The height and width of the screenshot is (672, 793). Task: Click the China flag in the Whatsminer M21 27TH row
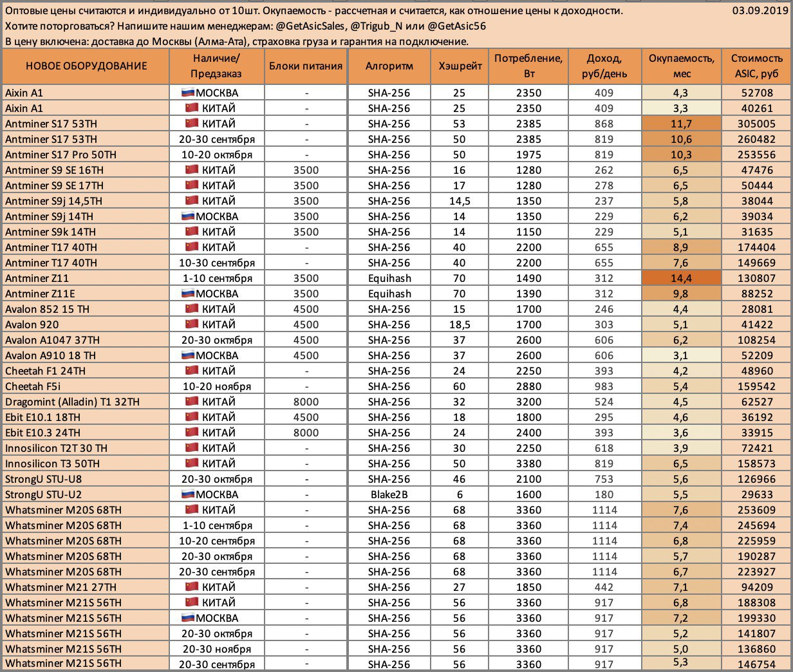point(191,587)
